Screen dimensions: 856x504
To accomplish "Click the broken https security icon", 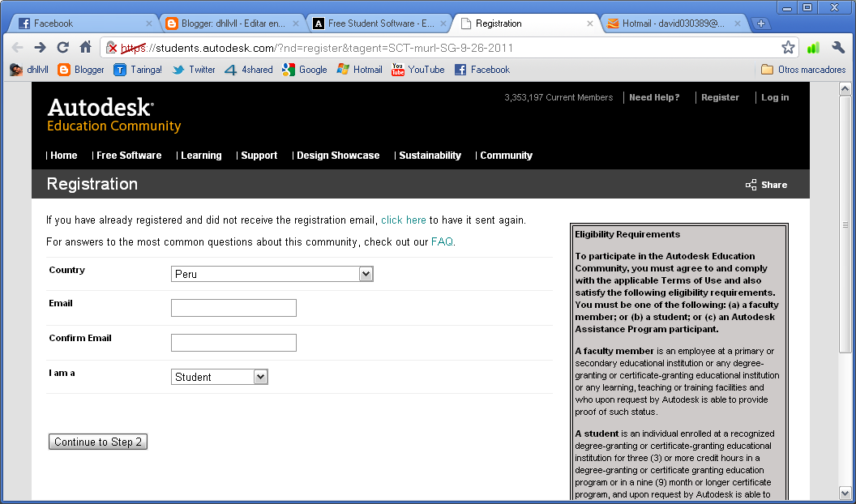I will [x=112, y=48].
